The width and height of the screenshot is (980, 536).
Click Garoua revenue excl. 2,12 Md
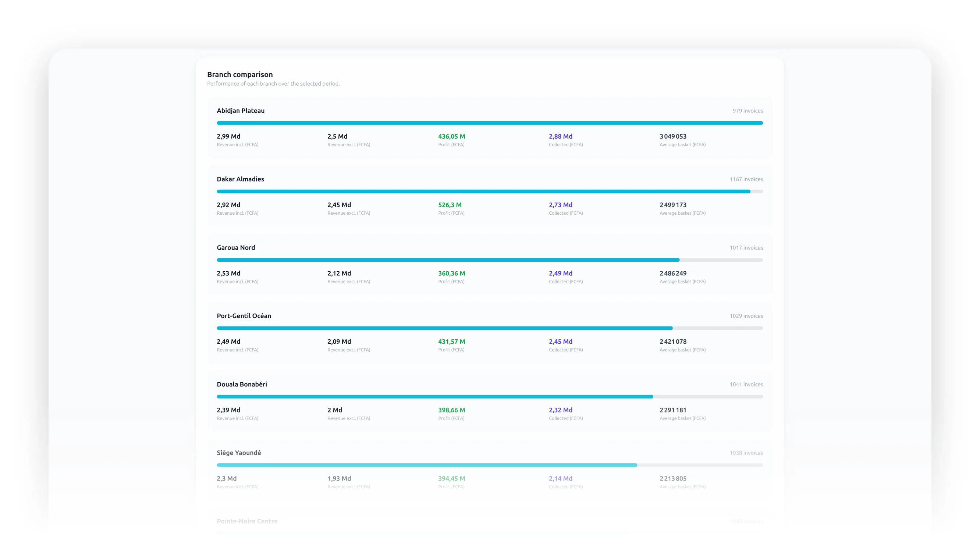point(339,273)
